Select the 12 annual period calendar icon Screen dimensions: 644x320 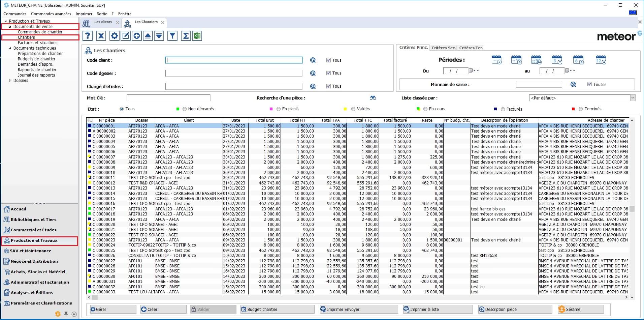[601, 60]
